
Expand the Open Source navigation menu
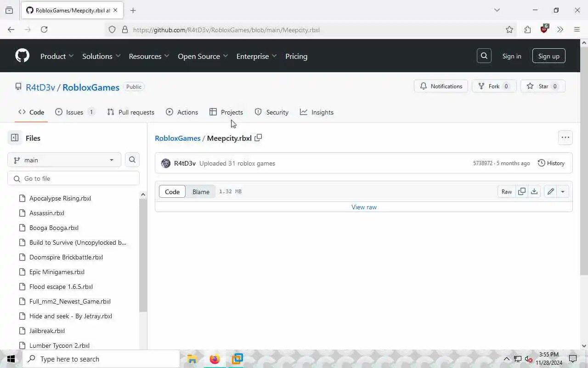point(203,56)
